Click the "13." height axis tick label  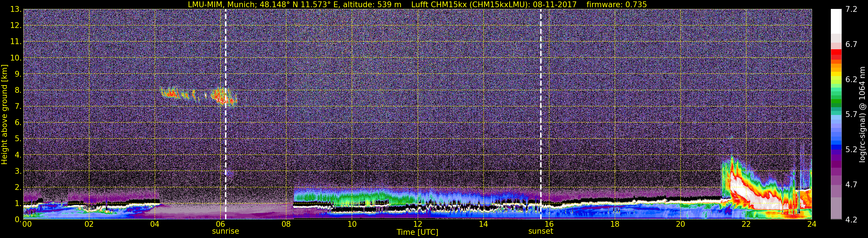point(16,9)
